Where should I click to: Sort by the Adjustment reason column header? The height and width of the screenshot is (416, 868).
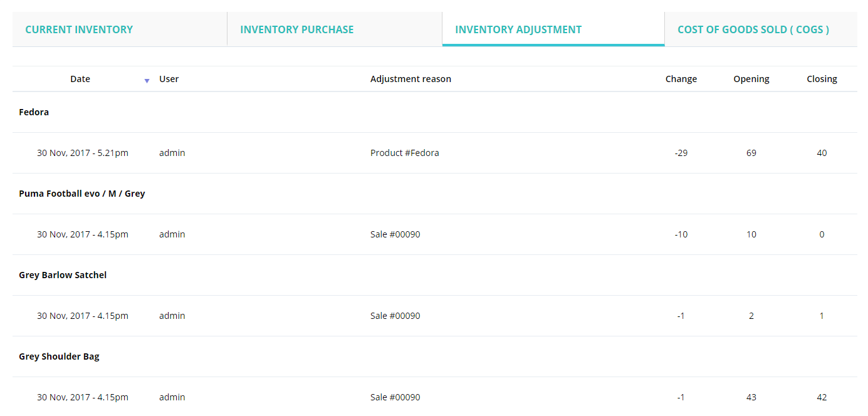pos(410,79)
